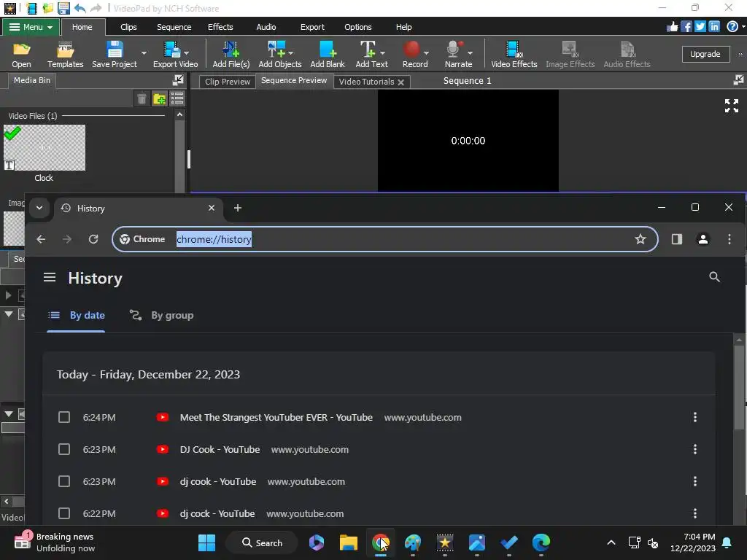Open Video Effects in VideoPad
Screen dimensions: 747x560
[x=514, y=54]
